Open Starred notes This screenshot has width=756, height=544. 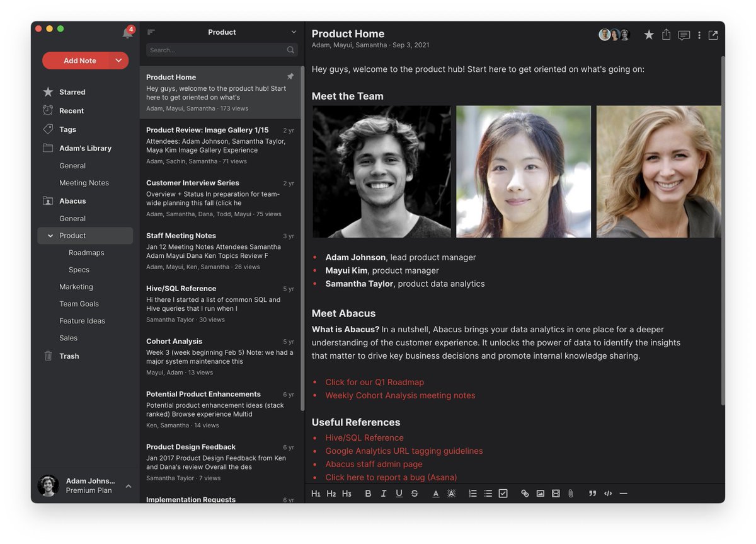pyautogui.click(x=72, y=92)
